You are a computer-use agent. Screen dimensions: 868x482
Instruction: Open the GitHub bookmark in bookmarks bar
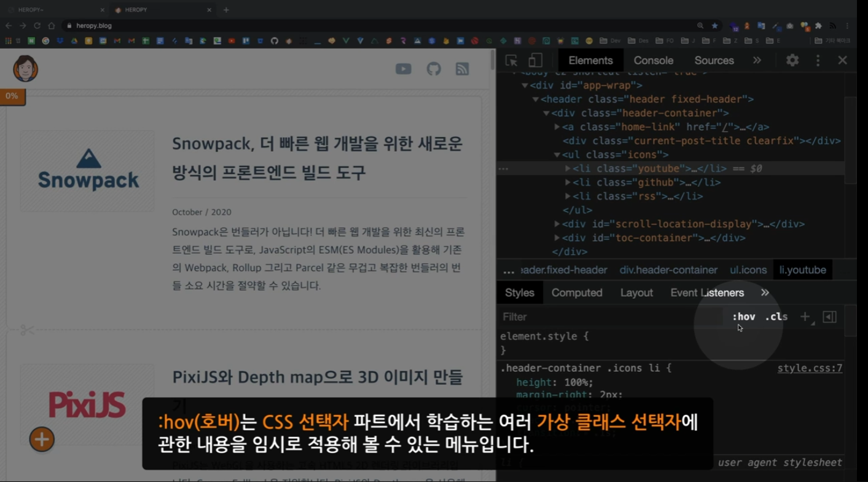[x=274, y=41]
